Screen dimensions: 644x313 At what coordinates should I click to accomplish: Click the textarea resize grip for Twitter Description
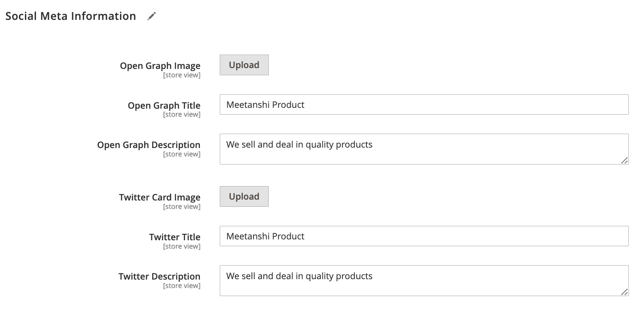pyautogui.click(x=624, y=292)
